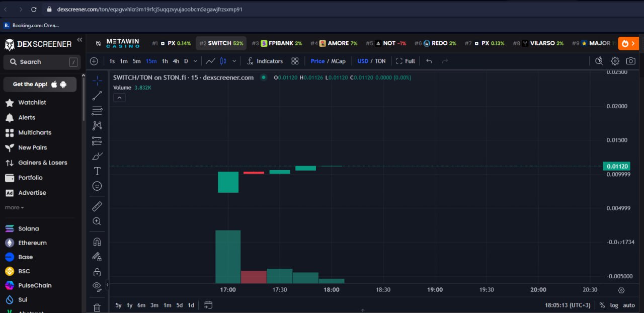644x313 pixels.
Task: Open the emoji icons tool
Action: tap(97, 186)
